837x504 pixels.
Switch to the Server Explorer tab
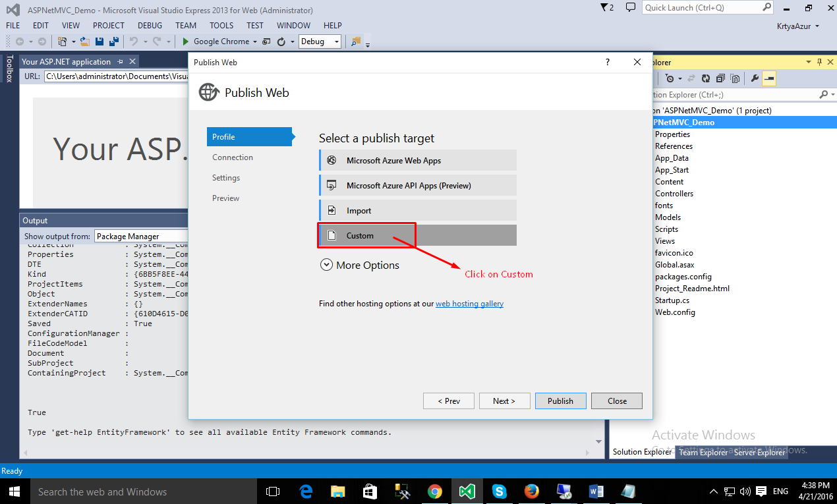[x=759, y=452]
